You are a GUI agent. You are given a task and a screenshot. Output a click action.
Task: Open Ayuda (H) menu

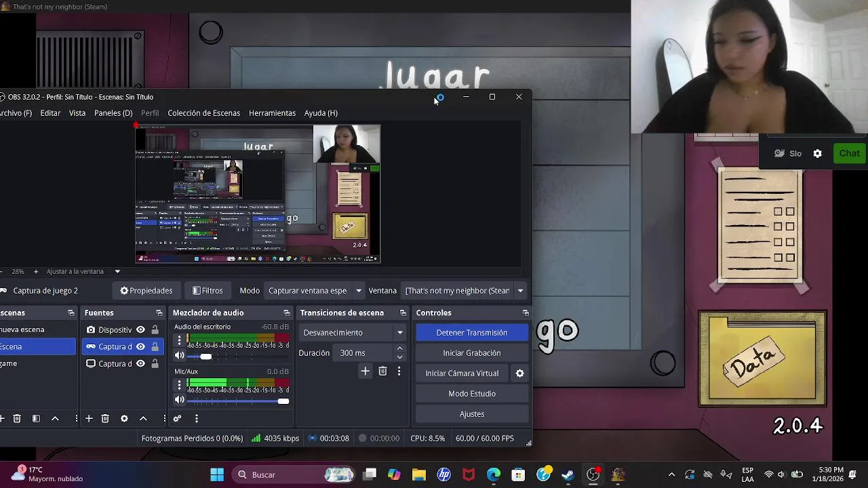[x=321, y=113]
